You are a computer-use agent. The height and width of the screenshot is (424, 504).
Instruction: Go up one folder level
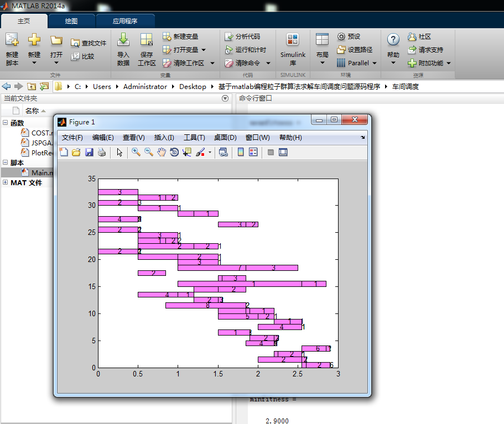click(x=32, y=86)
